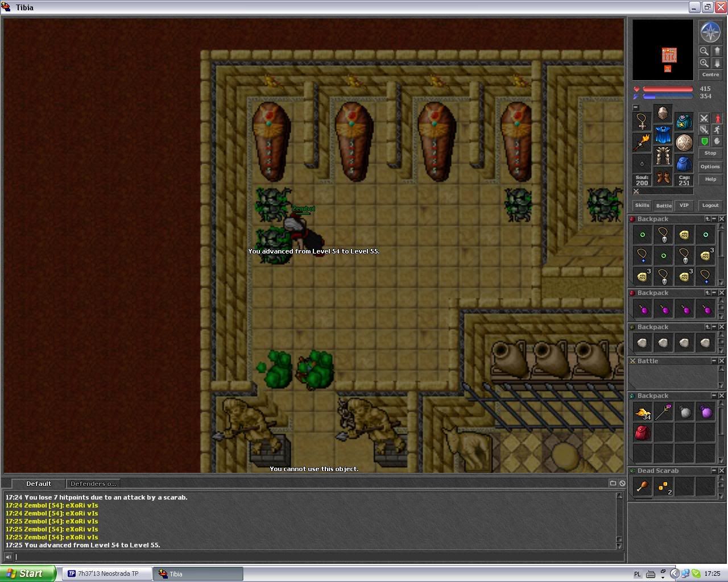728x582 pixels.
Task: Toggle the Battle list button
Action: [663, 205]
